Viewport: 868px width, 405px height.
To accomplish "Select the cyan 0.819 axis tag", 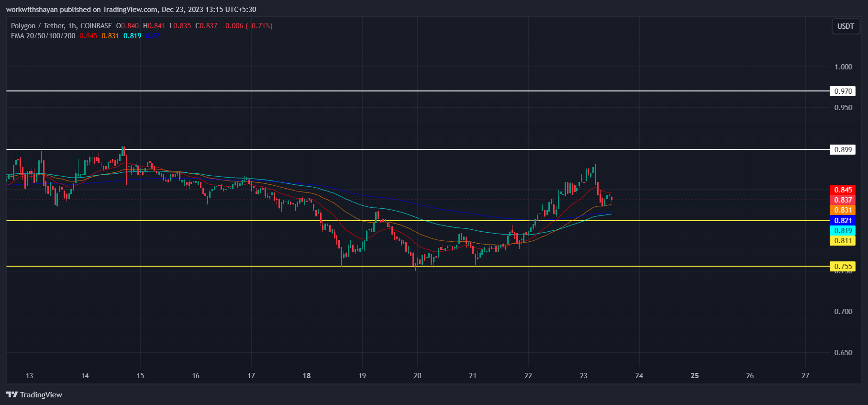I will click(843, 230).
